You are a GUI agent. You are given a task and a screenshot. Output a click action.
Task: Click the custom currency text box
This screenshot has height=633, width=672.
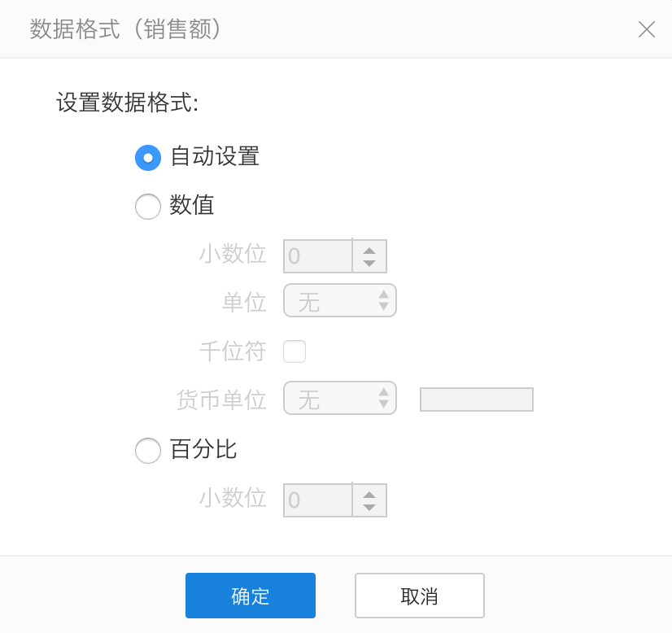pyautogui.click(x=476, y=399)
